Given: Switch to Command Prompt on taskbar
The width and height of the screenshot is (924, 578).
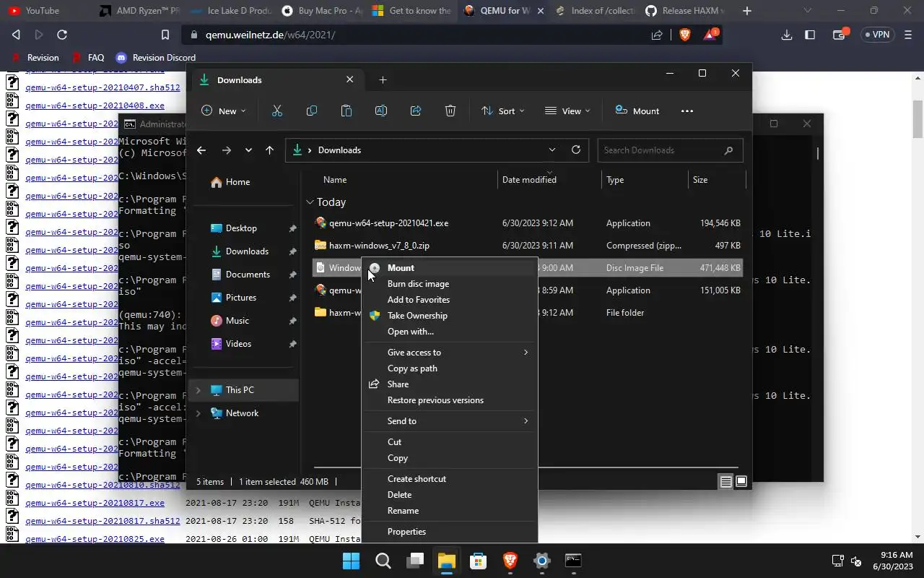Looking at the screenshot, I should (573, 561).
